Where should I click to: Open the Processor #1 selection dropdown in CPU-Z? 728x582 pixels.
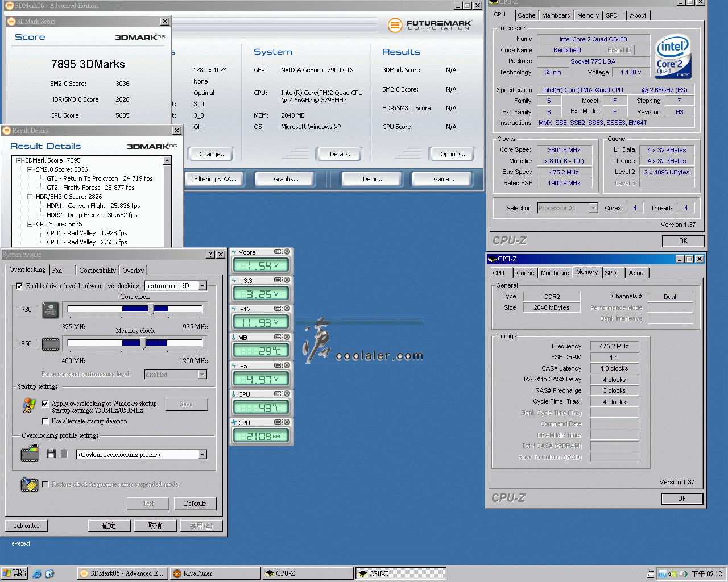coord(594,207)
